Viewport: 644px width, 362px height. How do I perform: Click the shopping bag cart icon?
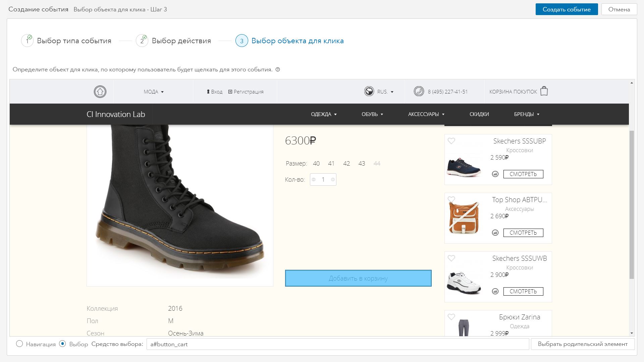tap(544, 91)
